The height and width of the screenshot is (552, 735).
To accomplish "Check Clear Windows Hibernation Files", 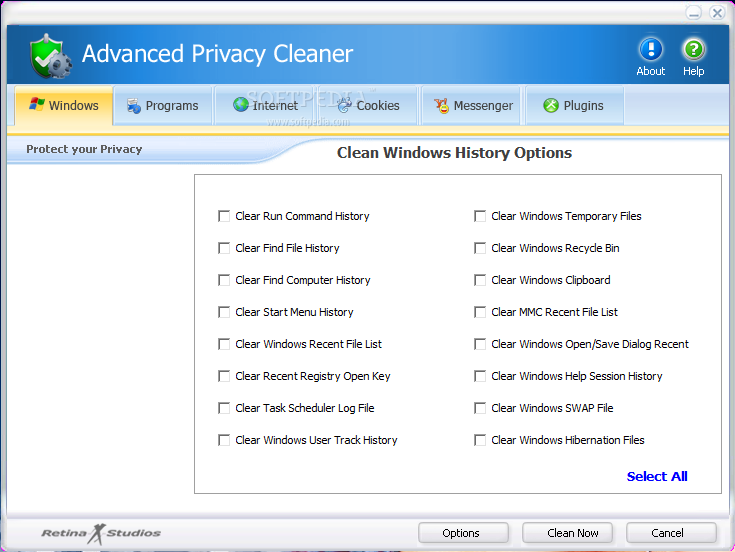I will 480,440.
